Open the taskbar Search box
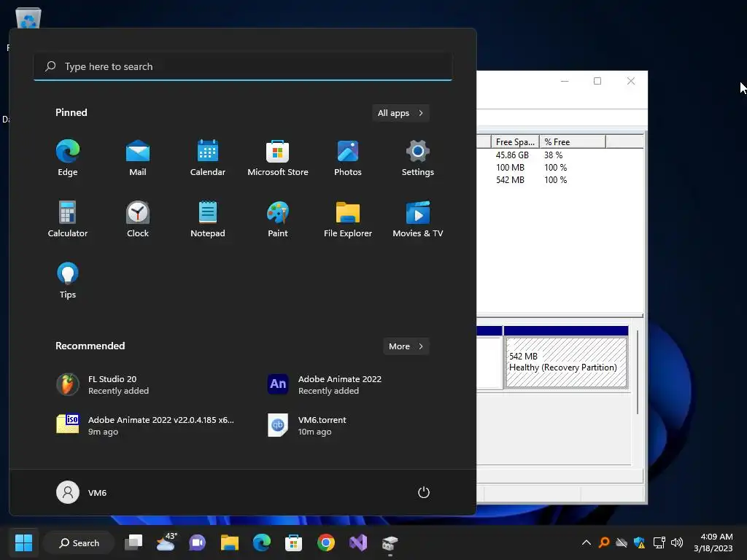Viewport: 747px width, 560px height. click(79, 542)
